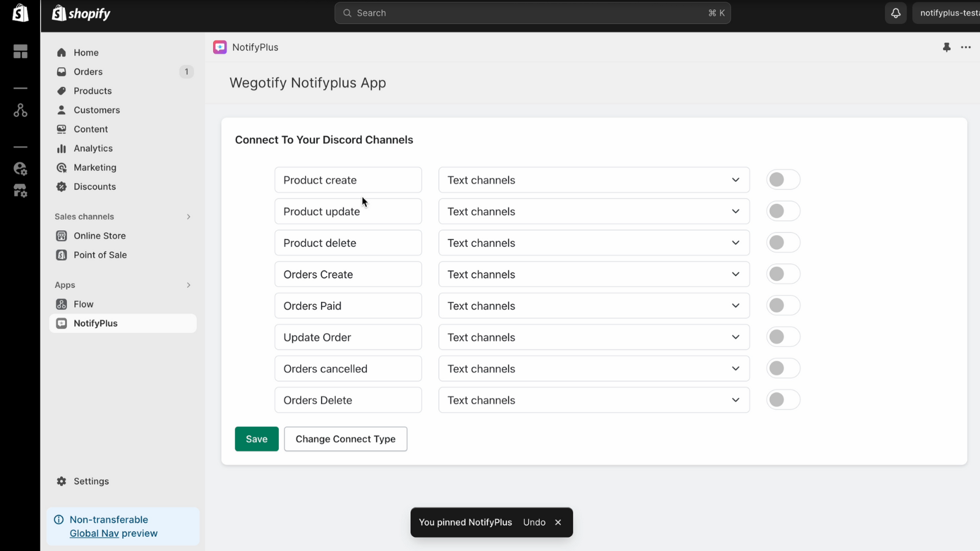The height and width of the screenshot is (551, 980).
Task: Enable the Product delete toggle
Action: 783,242
